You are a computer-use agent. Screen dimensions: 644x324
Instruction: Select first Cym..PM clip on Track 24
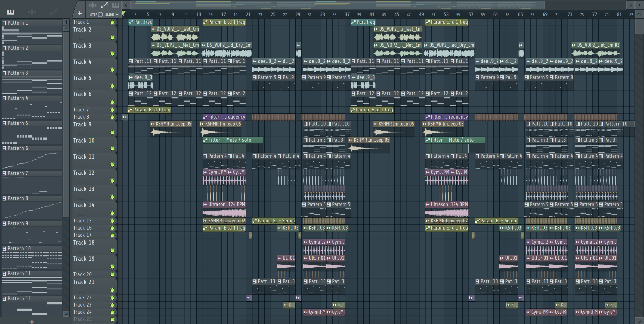click(x=314, y=312)
